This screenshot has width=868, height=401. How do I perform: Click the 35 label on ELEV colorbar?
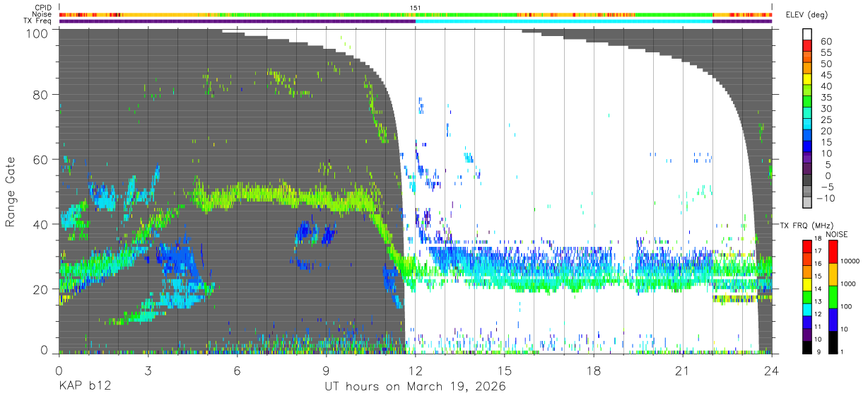click(825, 98)
